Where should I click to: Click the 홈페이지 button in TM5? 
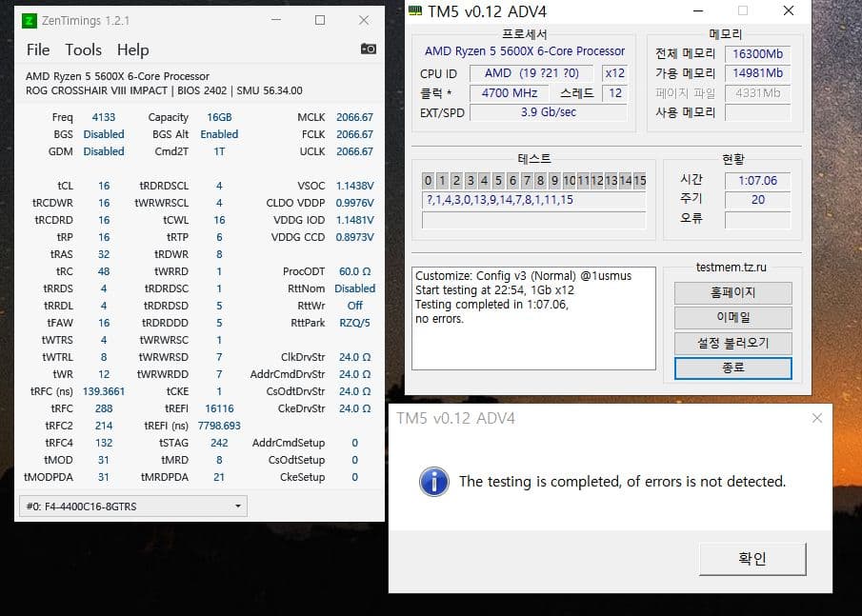pos(732,293)
